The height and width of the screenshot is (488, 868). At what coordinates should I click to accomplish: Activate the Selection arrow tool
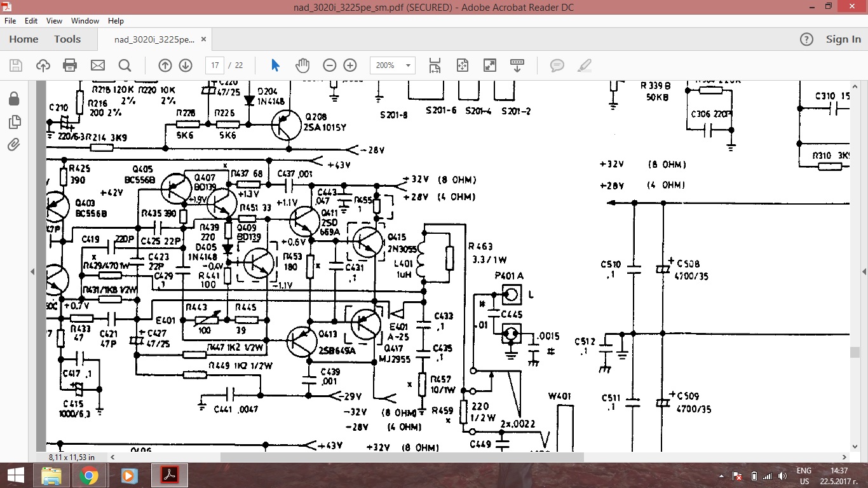pyautogui.click(x=275, y=65)
